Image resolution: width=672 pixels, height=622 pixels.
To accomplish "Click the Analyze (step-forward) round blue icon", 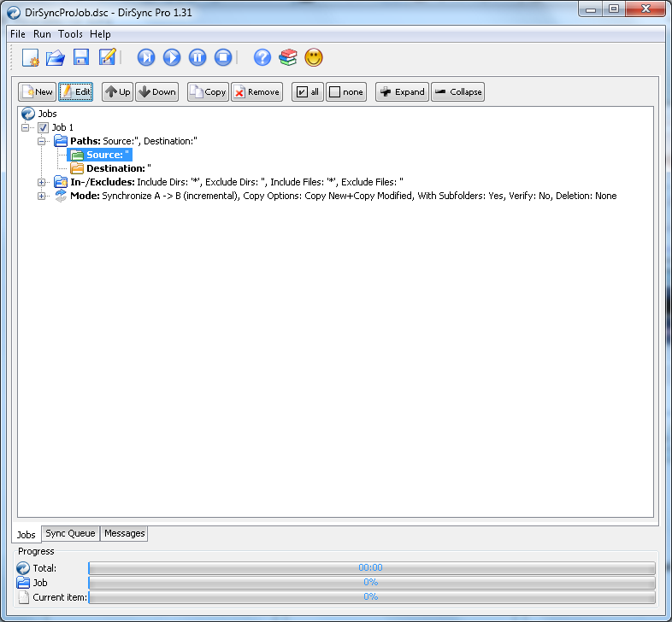I will tap(146, 57).
